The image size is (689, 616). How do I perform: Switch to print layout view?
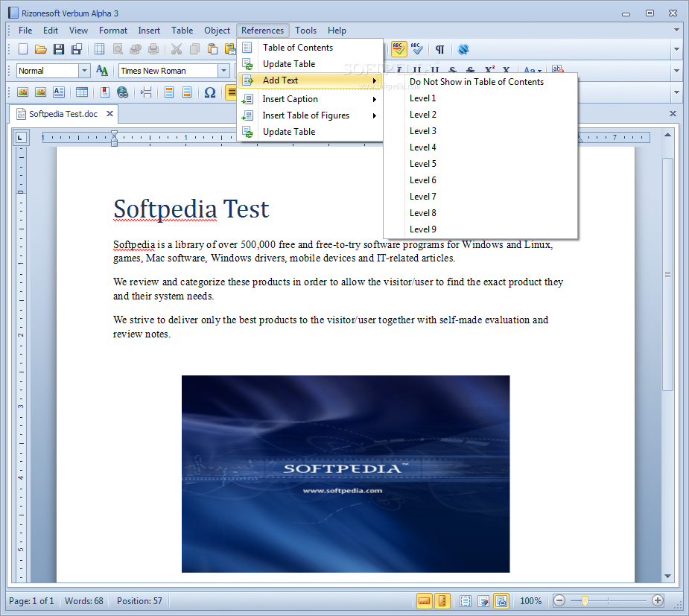pyautogui.click(x=502, y=601)
